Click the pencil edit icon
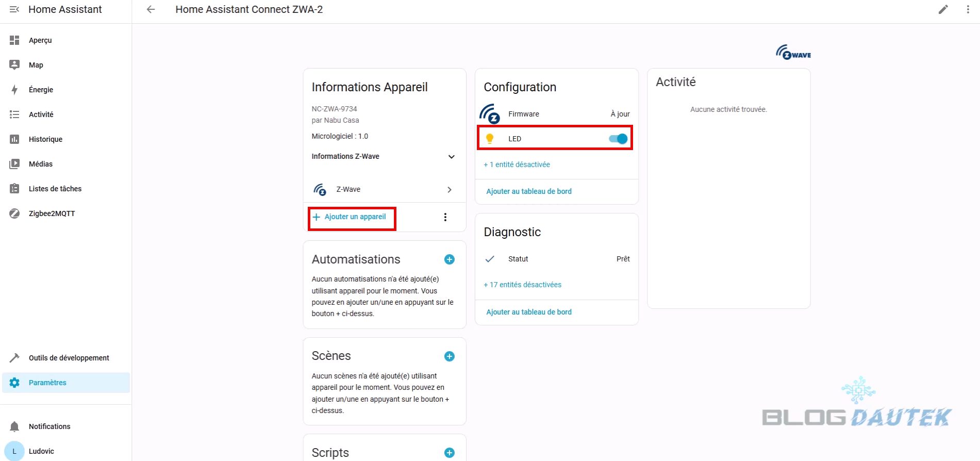The height and width of the screenshot is (461, 980). (943, 9)
